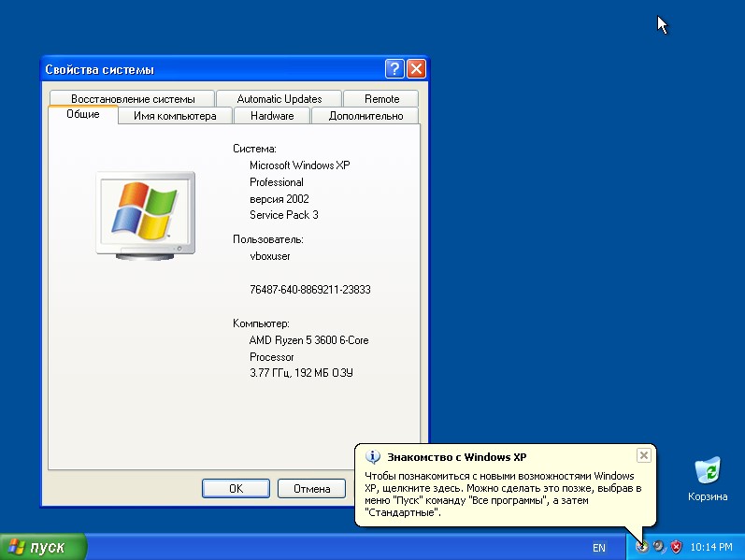Confirm with the OK button
The height and width of the screenshot is (560, 745).
click(x=236, y=488)
